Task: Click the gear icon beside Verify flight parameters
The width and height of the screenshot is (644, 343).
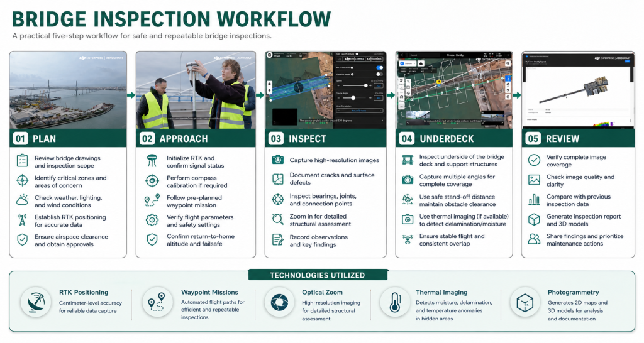Action: pyautogui.click(x=152, y=220)
